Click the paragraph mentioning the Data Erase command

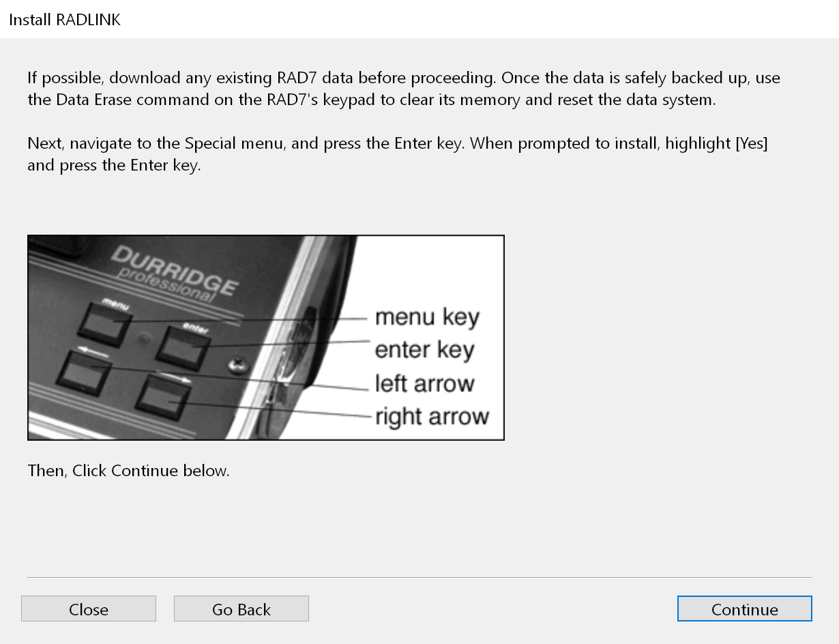(404, 89)
